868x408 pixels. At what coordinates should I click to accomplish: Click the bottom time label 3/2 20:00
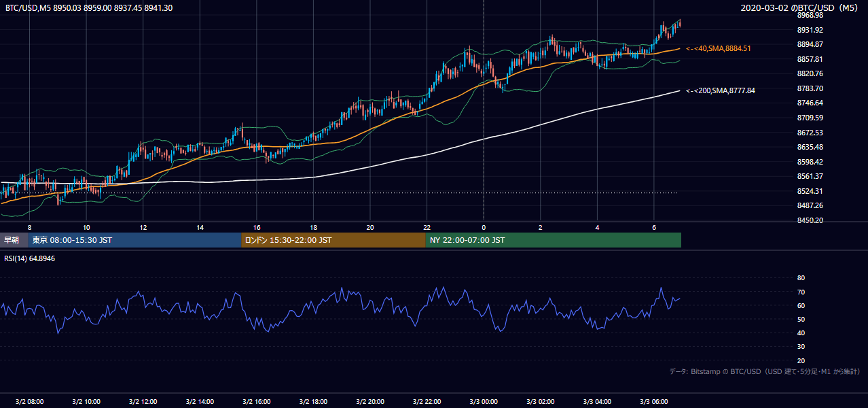(x=369, y=402)
